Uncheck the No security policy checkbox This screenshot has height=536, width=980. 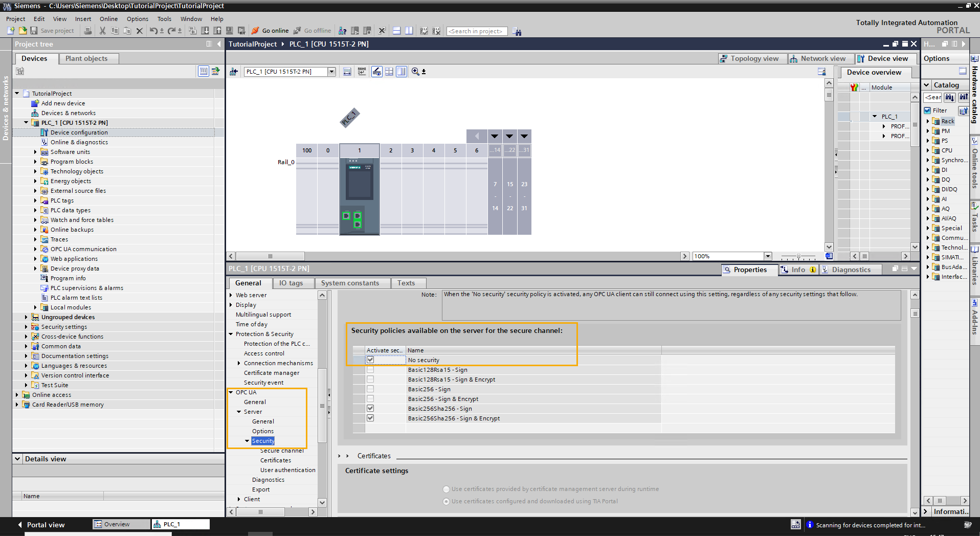(x=370, y=360)
